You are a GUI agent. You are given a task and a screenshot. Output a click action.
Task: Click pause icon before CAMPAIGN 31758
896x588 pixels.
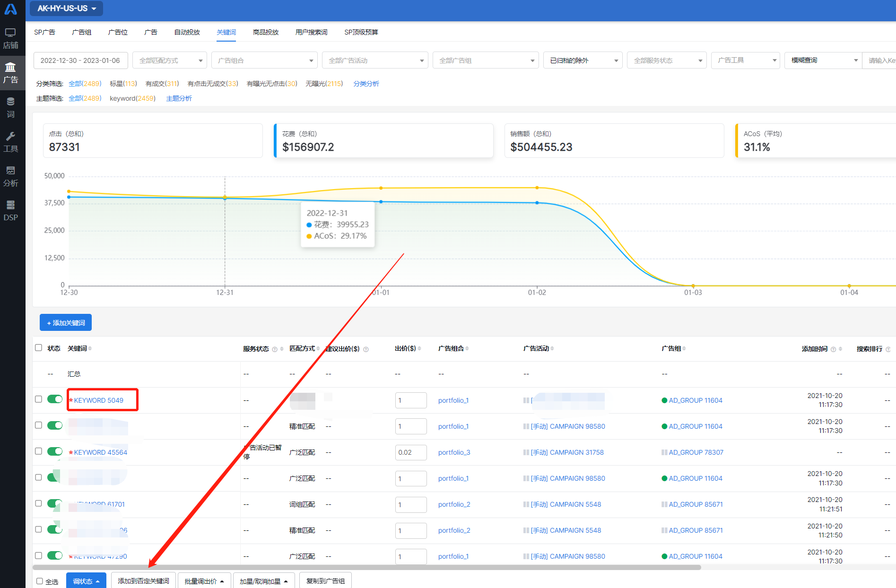coord(526,452)
